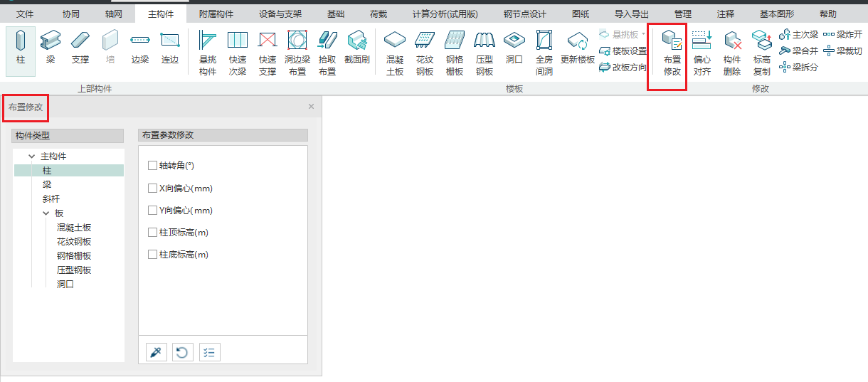Click the eyedropper pick icon in panel
This screenshot has width=868, height=382.
point(154,352)
